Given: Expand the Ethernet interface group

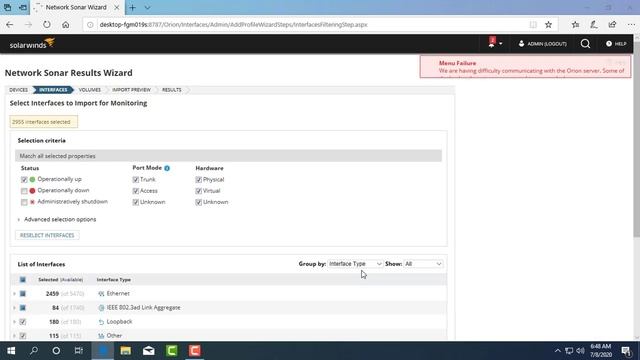Looking at the screenshot, I should (x=14, y=294).
